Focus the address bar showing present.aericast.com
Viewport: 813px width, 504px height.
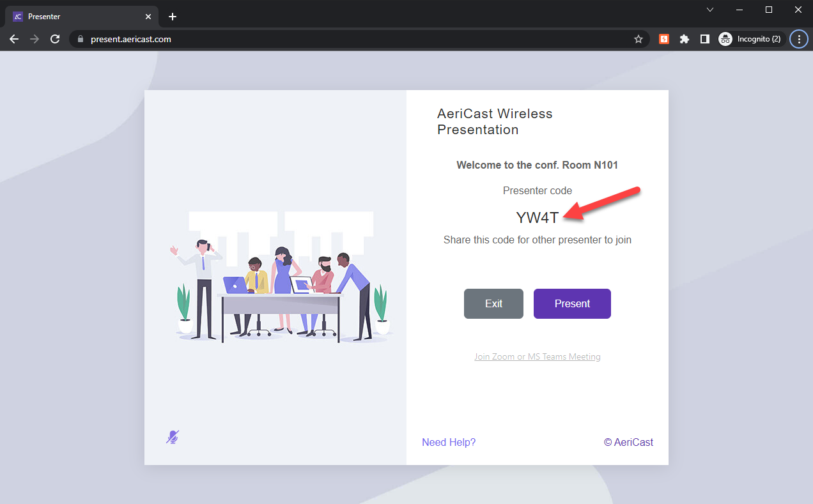pos(358,39)
